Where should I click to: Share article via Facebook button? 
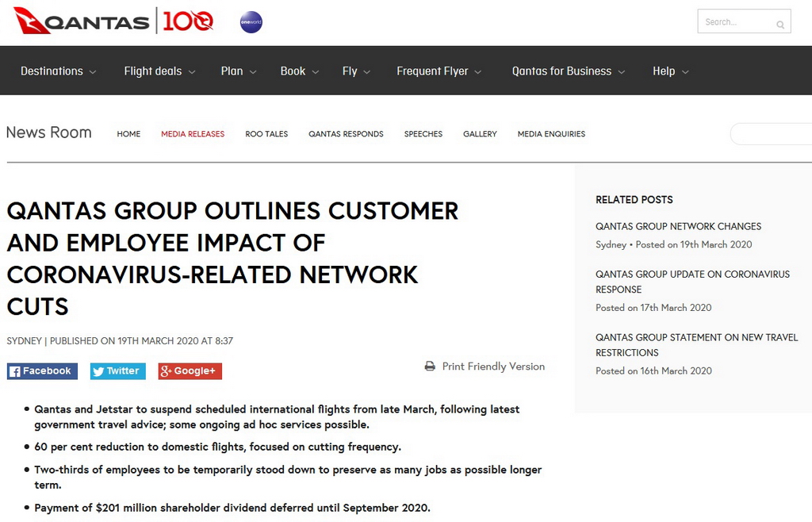coord(43,370)
